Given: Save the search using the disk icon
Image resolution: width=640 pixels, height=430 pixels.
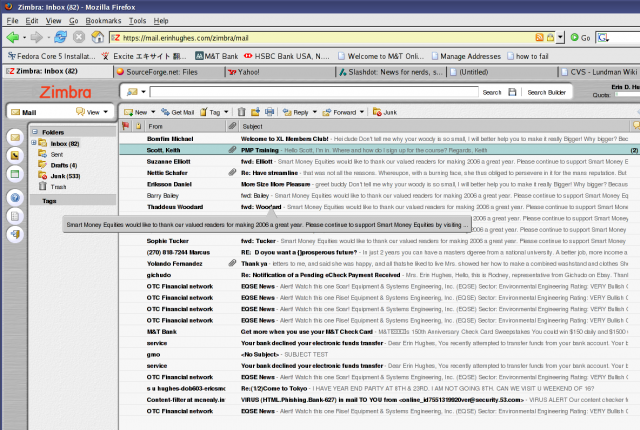Looking at the screenshot, I should 512,92.
